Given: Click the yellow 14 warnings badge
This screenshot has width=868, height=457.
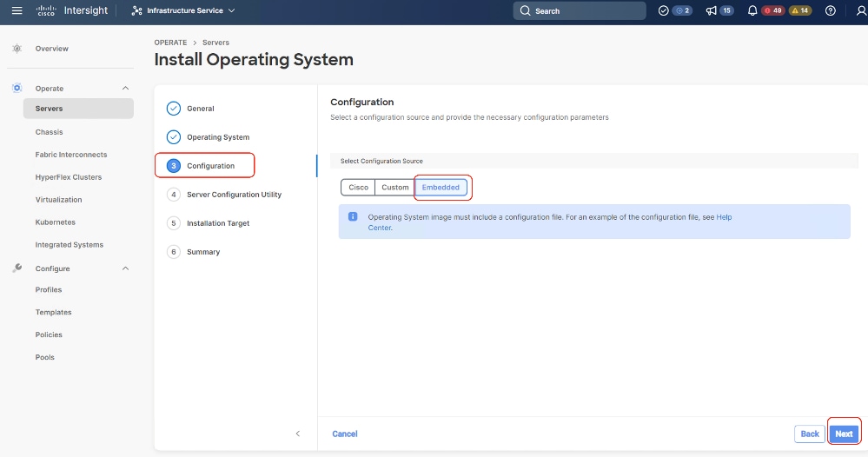Looking at the screenshot, I should click(800, 10).
